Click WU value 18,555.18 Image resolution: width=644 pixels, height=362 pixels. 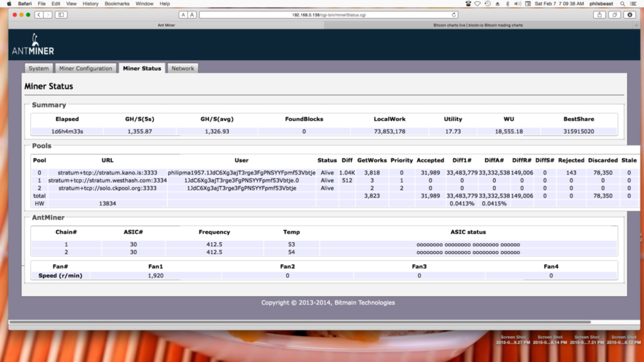(508, 131)
